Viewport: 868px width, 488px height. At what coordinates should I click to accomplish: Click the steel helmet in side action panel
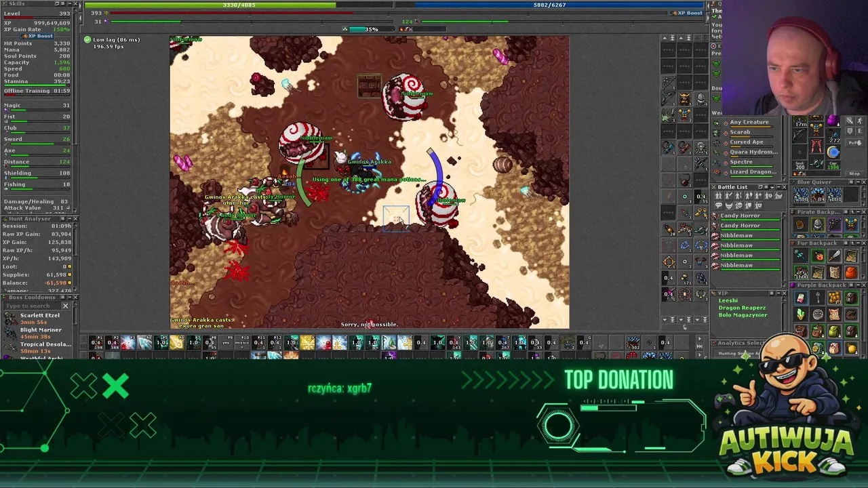(x=701, y=98)
